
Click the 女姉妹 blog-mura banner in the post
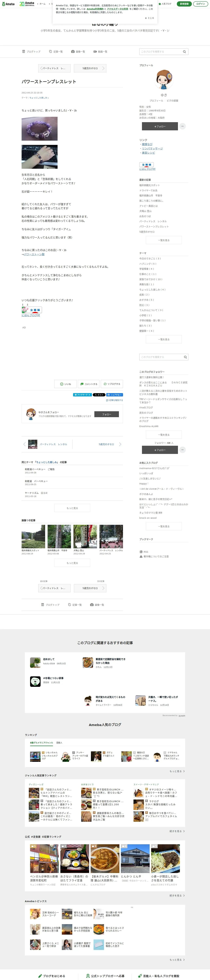pyautogui.click(x=32, y=310)
